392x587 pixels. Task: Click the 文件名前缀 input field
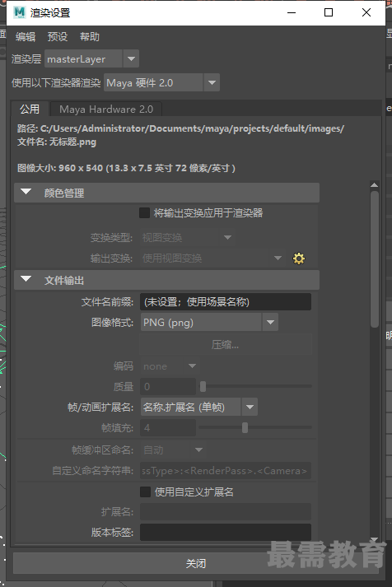[x=226, y=302]
